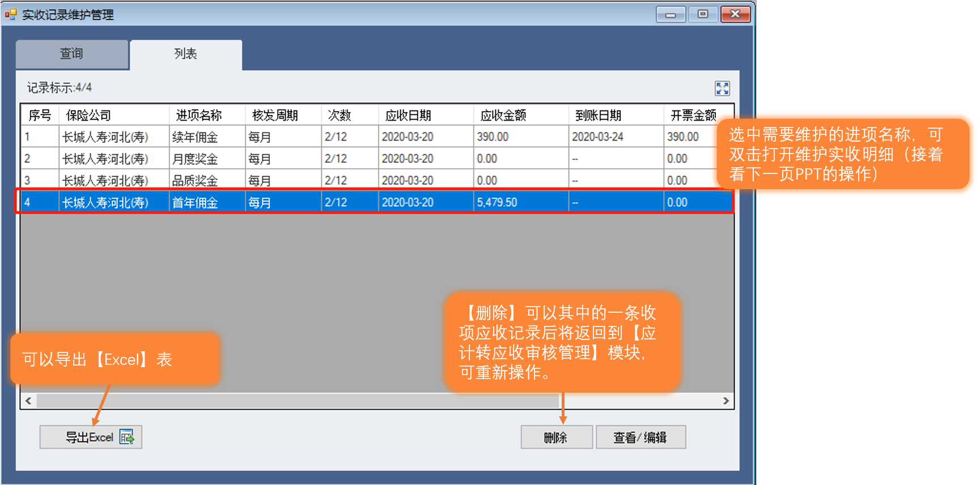
Task: Click the fullscreen expand icon above table
Action: 722,88
